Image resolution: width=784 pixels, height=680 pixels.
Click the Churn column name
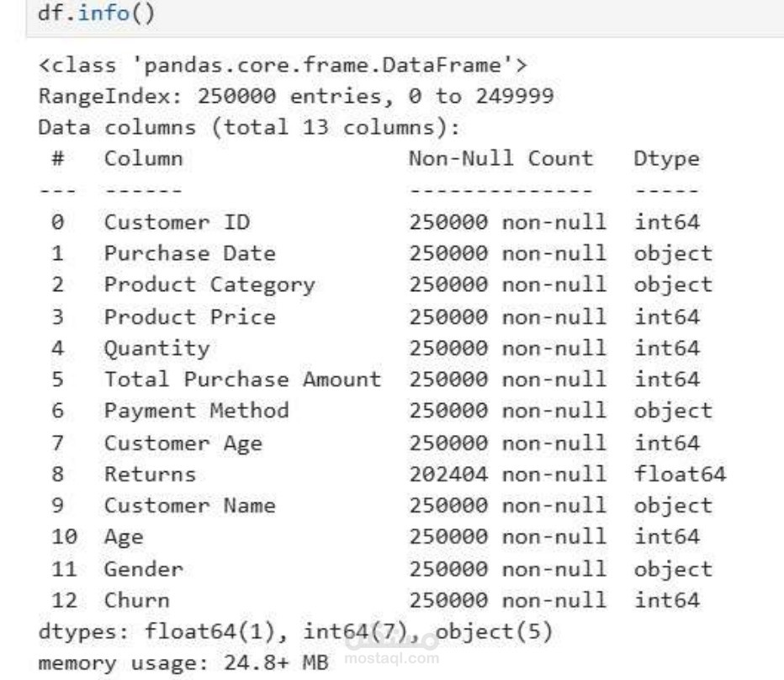point(137,600)
